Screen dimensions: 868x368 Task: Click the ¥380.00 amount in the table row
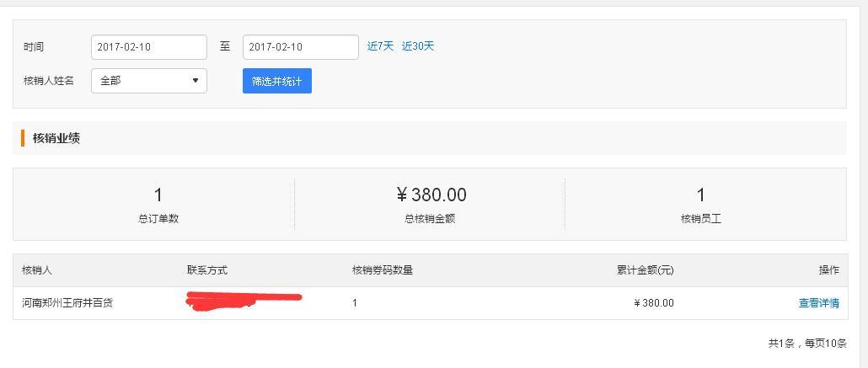click(654, 303)
